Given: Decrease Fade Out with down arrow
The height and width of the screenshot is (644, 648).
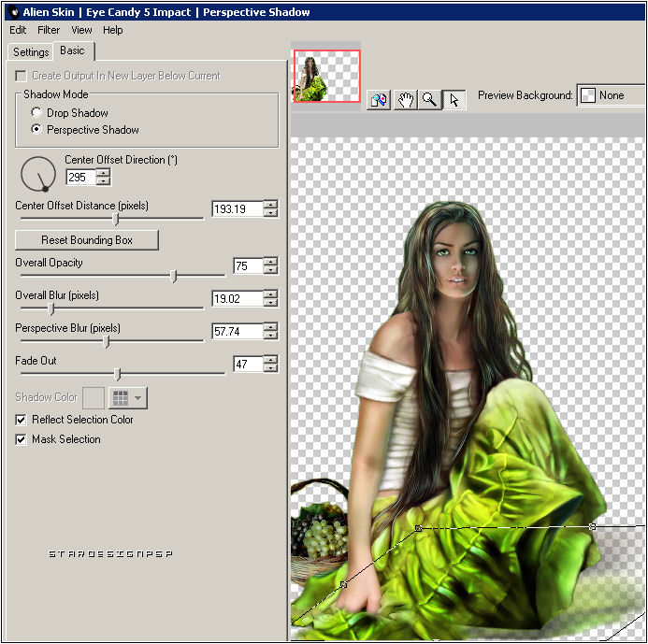Looking at the screenshot, I should (x=270, y=368).
